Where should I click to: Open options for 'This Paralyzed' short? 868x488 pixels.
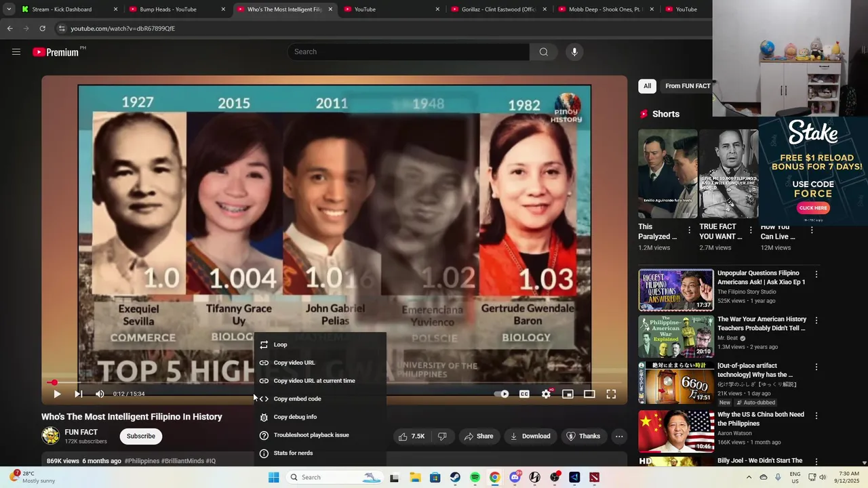[x=690, y=230]
